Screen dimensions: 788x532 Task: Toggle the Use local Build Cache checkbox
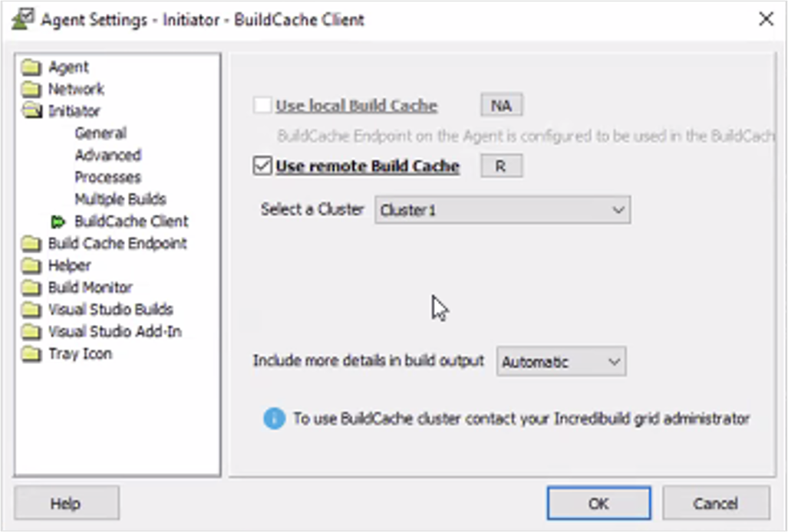pyautogui.click(x=262, y=105)
